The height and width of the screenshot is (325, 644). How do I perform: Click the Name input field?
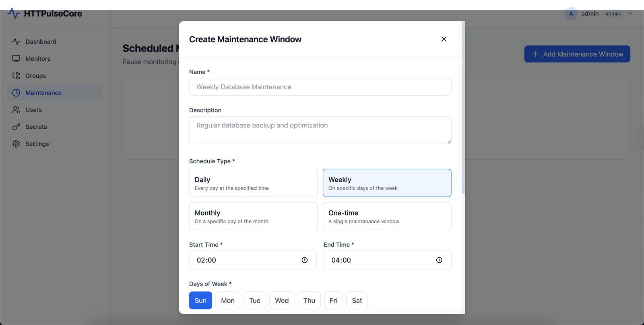coord(320,87)
